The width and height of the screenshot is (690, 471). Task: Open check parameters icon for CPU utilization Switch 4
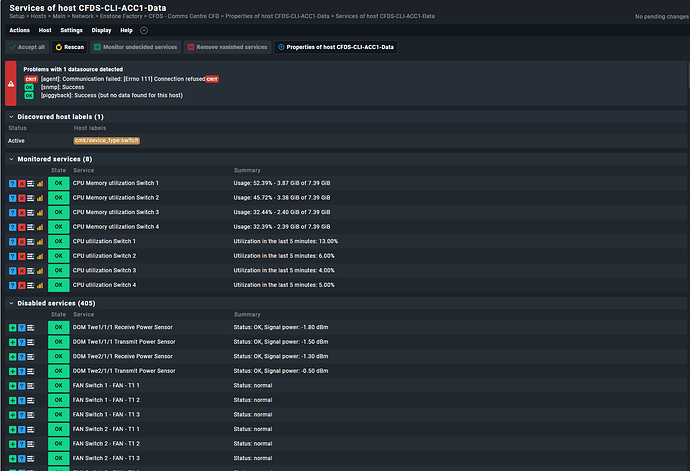click(31, 285)
